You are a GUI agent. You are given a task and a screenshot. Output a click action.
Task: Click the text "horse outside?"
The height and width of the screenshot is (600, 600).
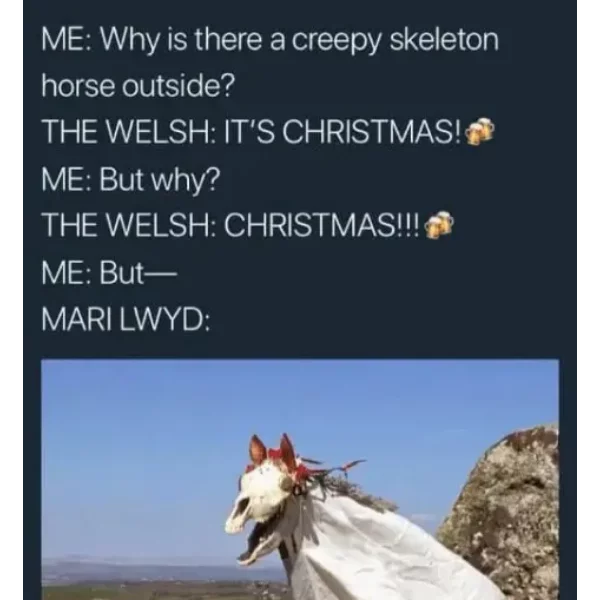click(x=137, y=86)
